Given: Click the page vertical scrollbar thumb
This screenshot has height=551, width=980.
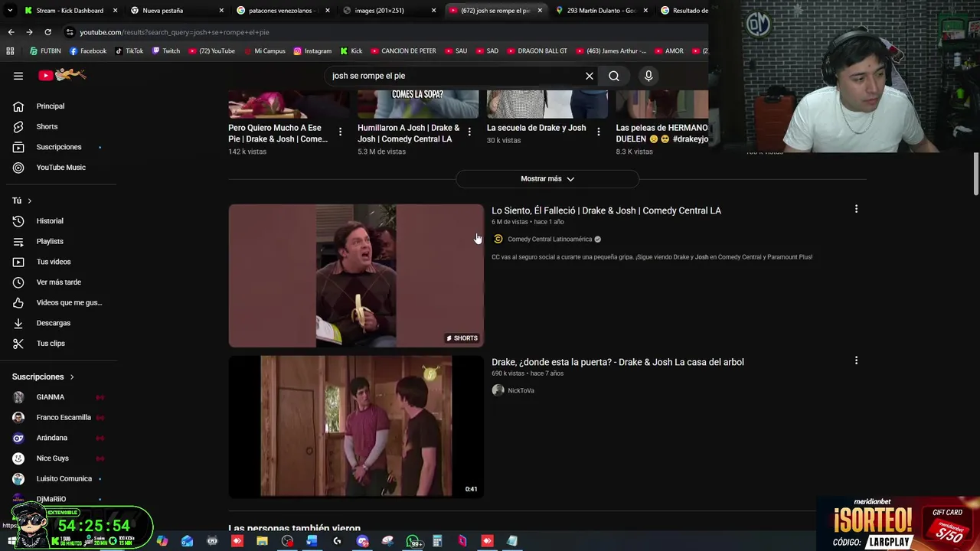Looking at the screenshot, I should click(976, 174).
